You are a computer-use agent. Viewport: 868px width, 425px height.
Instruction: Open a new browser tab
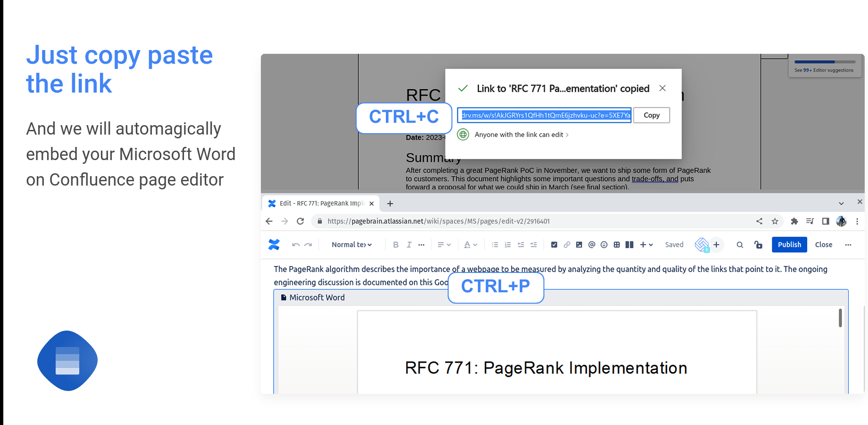(390, 204)
